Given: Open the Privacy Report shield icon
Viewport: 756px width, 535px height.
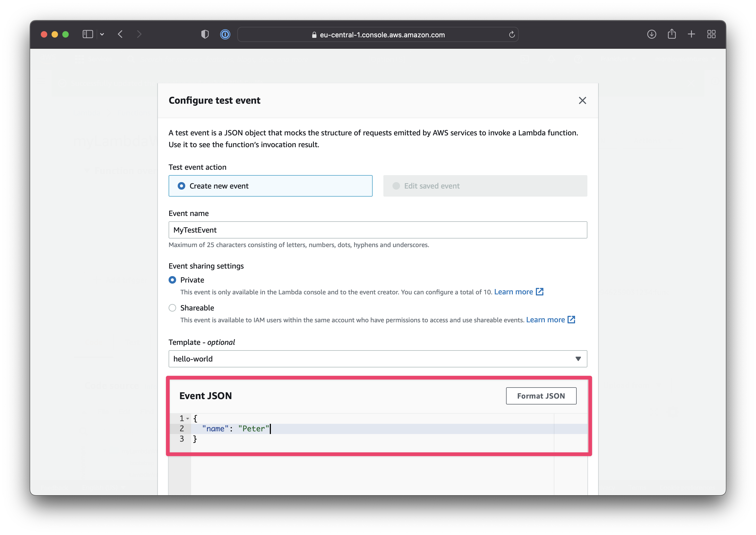Looking at the screenshot, I should [205, 34].
